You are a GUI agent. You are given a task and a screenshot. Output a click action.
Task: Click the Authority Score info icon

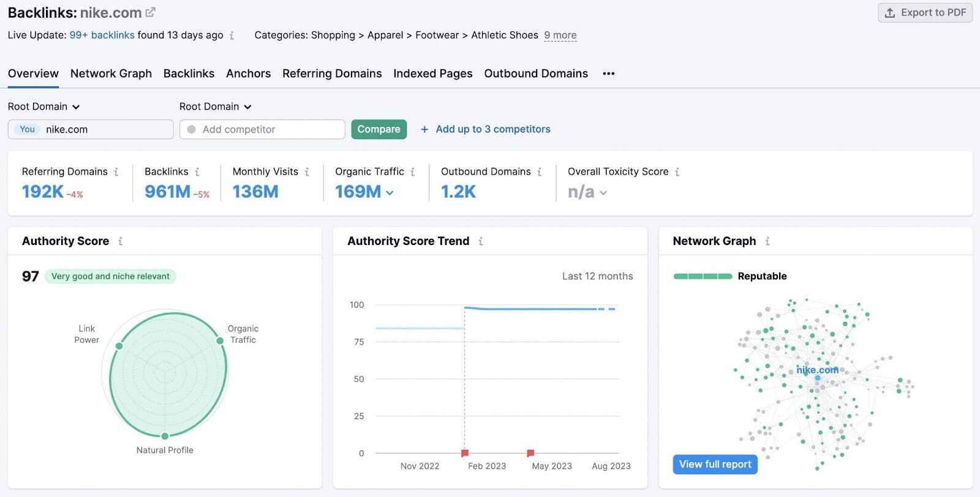point(120,241)
